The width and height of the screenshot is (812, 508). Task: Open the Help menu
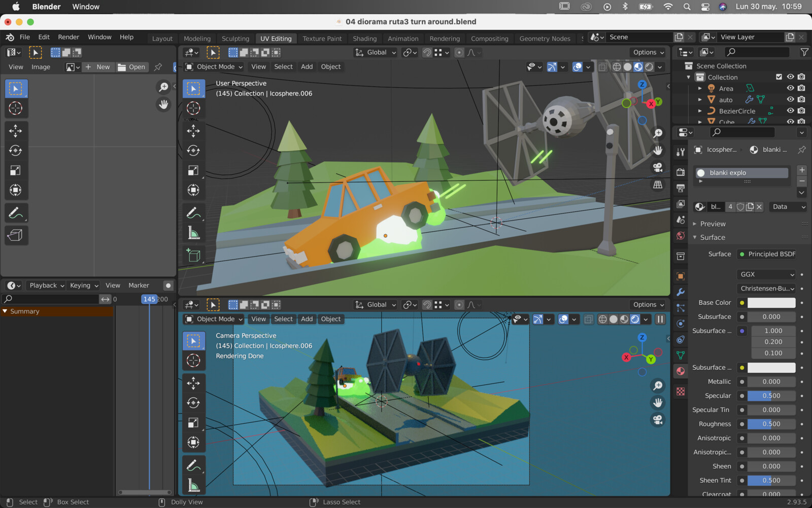coord(126,37)
